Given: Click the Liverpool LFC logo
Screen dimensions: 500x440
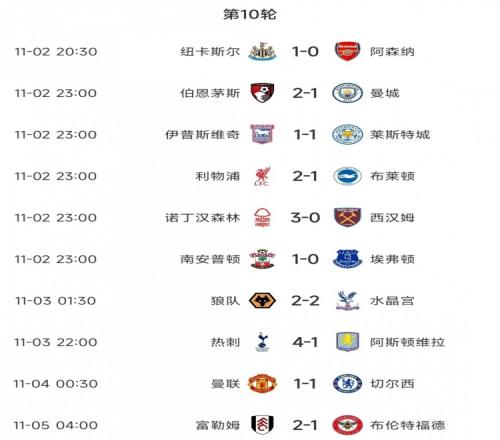Looking at the screenshot, I should coord(262,176).
